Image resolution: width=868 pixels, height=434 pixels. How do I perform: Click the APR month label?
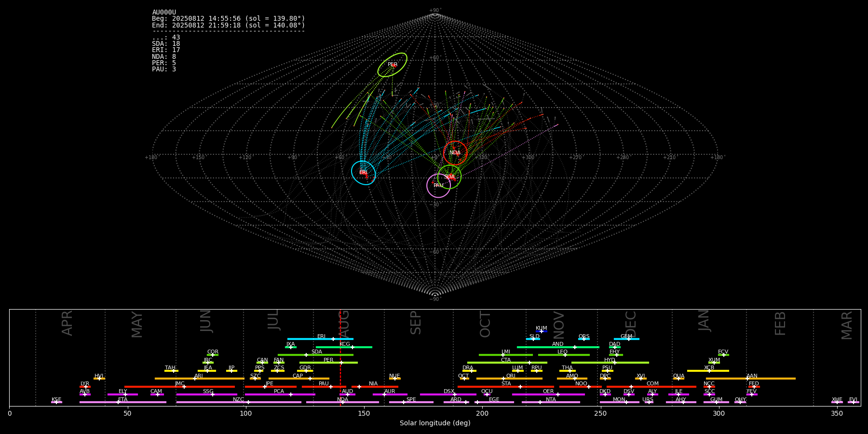tap(67, 323)
